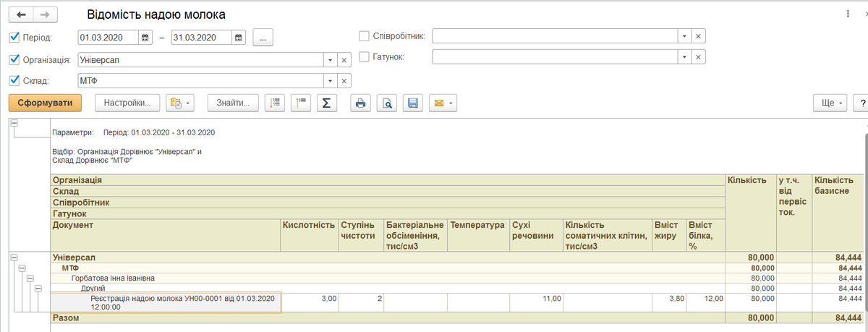Open the Склад dropdown list
The height and width of the screenshot is (332, 868).
tap(331, 81)
